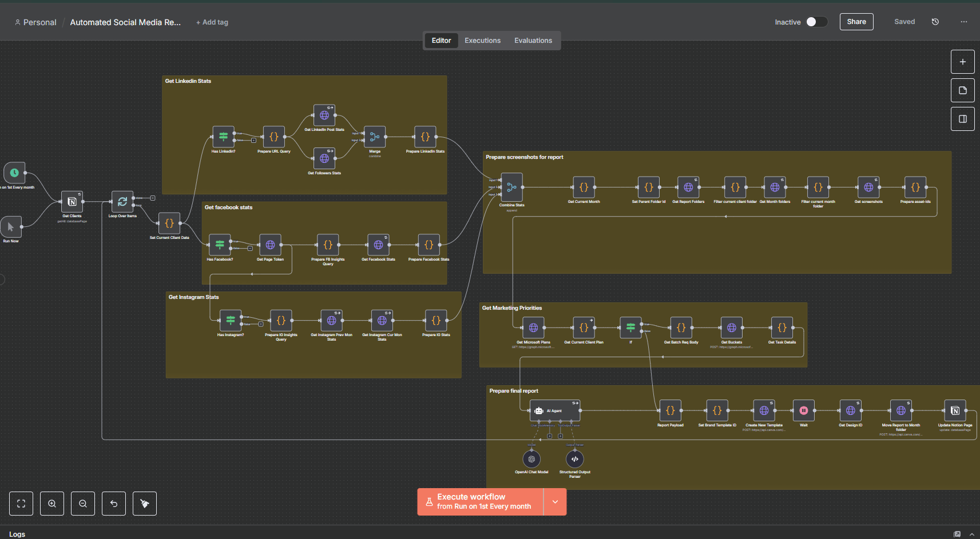Expand the Execute workflow trigger dropdown
980x539 pixels.
[x=555, y=502]
